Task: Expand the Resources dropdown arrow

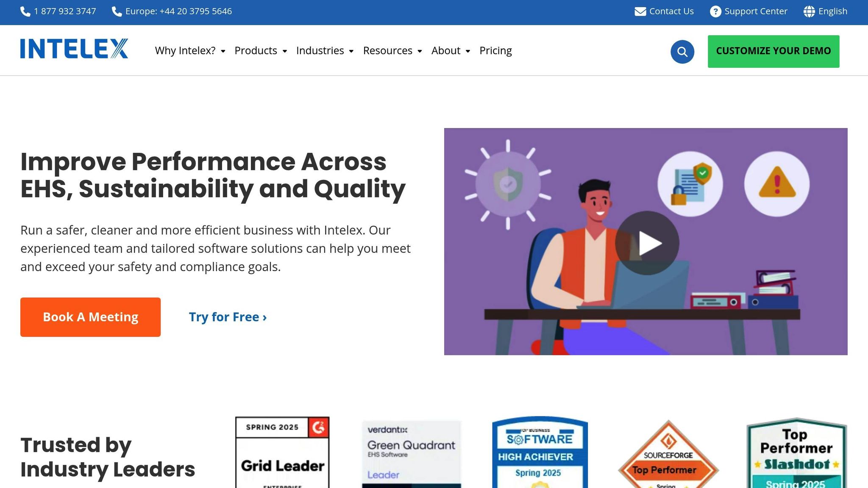Action: tap(420, 51)
